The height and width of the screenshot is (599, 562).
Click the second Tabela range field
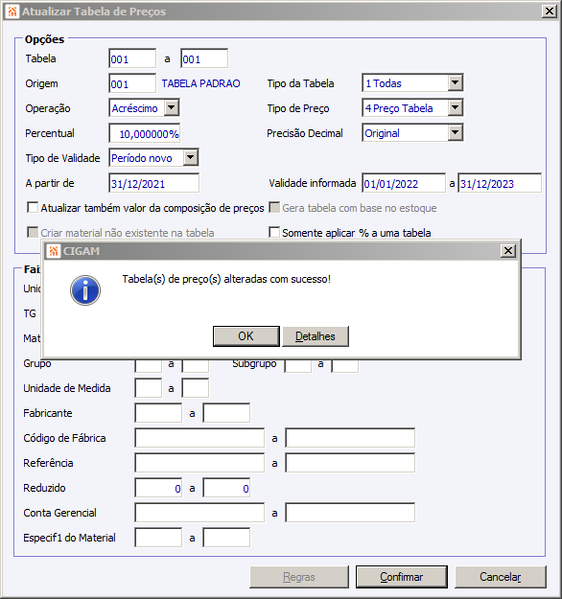[x=204, y=59]
